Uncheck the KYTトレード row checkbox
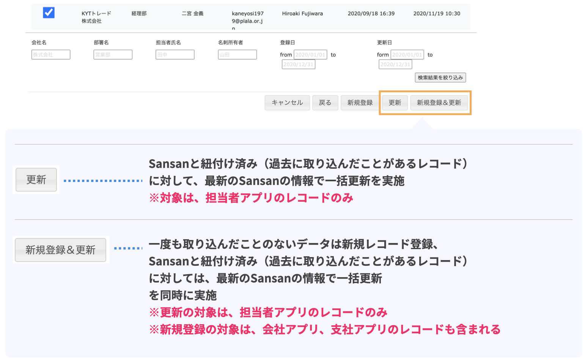Screen dimensions: 588x364 49,13
